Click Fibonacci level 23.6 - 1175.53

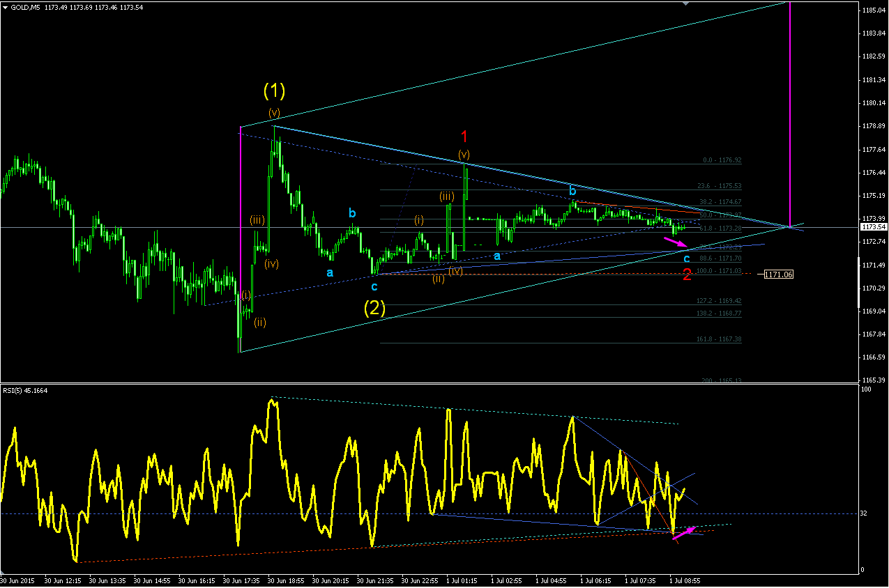720,187
